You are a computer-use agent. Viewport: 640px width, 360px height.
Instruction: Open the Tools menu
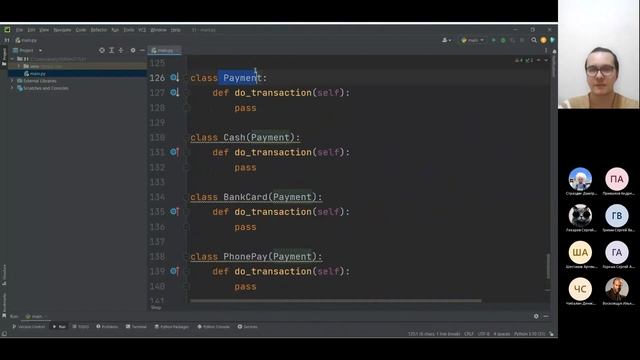click(129, 30)
